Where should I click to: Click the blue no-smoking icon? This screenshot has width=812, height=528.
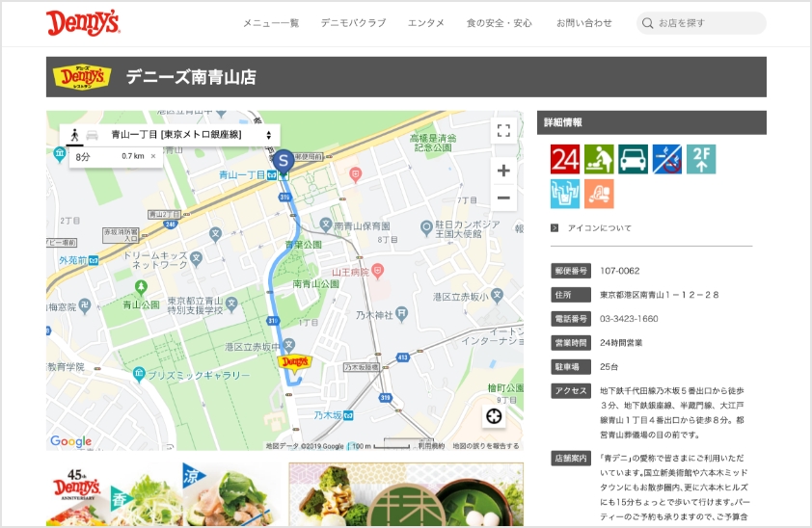pyautogui.click(x=667, y=159)
